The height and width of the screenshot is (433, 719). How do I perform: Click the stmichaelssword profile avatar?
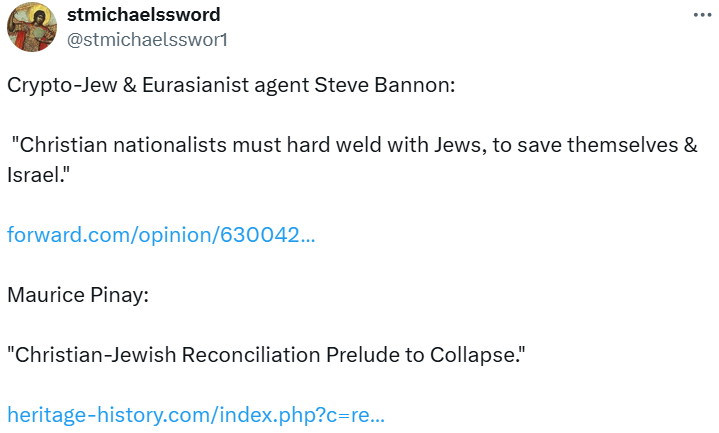point(32,27)
